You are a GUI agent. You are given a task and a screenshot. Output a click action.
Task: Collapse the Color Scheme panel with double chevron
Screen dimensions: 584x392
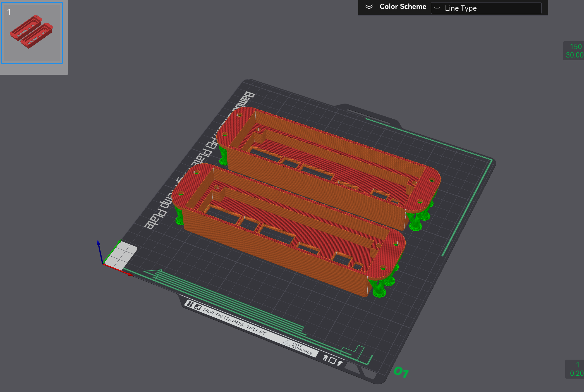pos(369,7)
